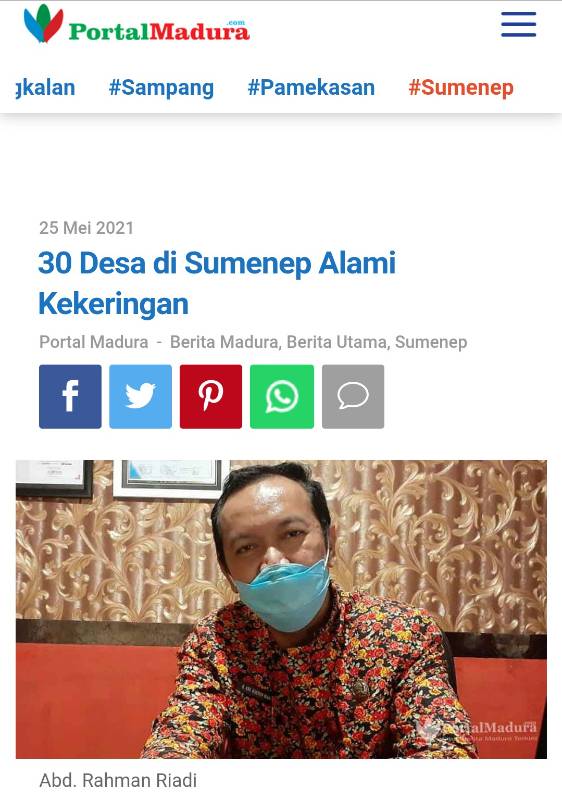Open the Berita Madura category link

224,342
